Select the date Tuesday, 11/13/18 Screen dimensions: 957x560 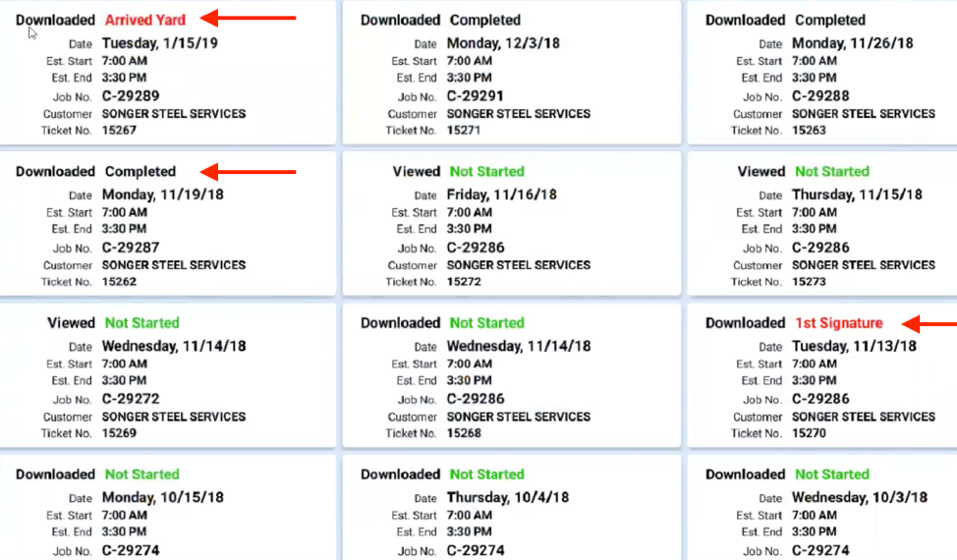pos(855,346)
